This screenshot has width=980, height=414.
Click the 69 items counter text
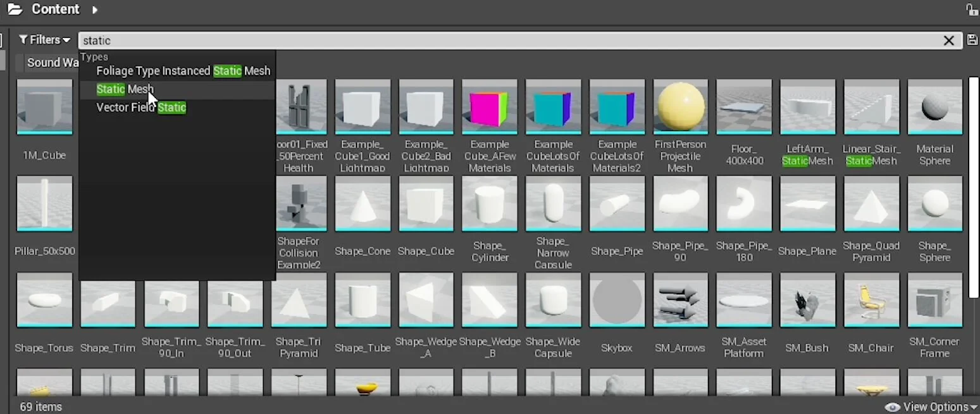40,407
